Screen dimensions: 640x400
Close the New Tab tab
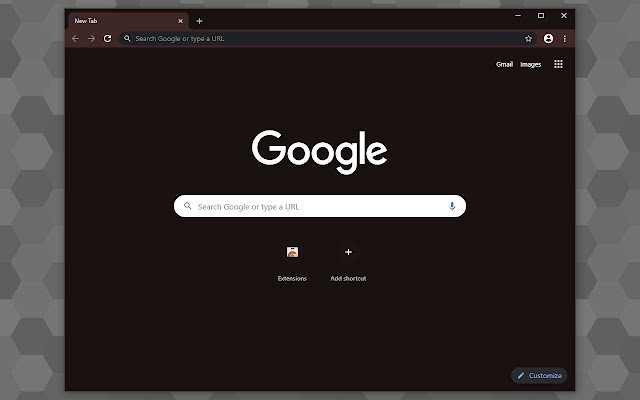[180, 21]
